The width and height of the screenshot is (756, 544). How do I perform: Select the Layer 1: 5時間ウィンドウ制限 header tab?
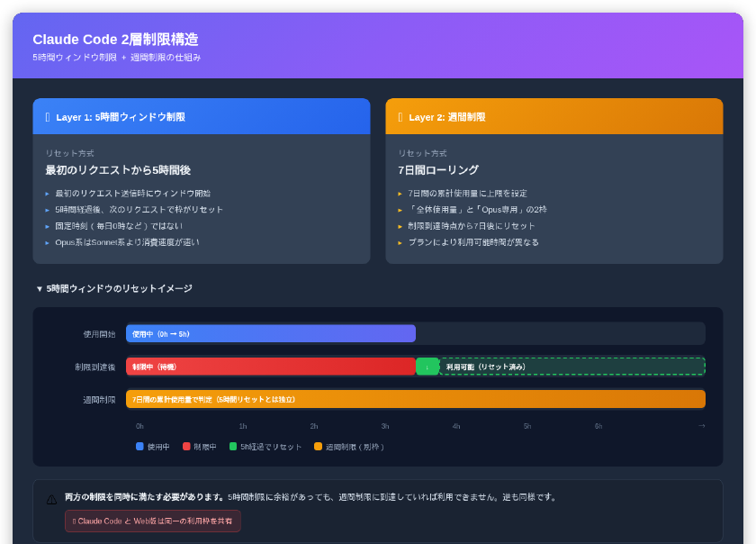pyautogui.click(x=200, y=115)
